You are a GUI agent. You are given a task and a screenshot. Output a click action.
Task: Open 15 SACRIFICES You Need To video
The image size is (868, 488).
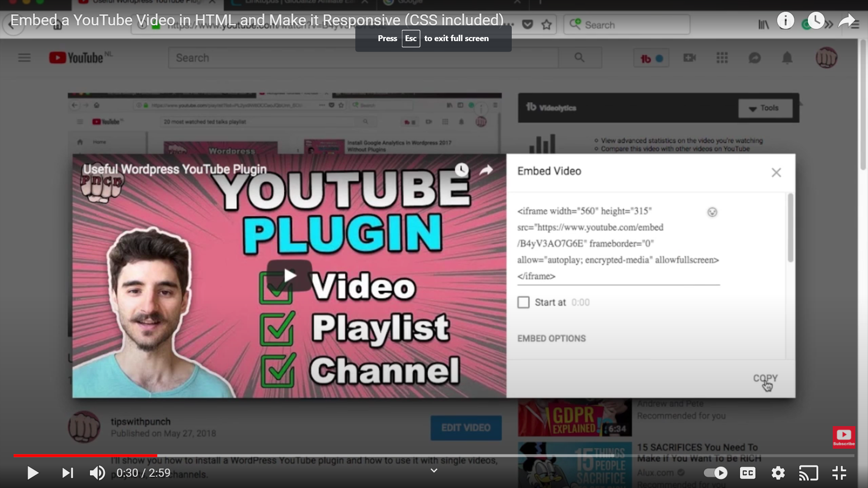[699, 453]
